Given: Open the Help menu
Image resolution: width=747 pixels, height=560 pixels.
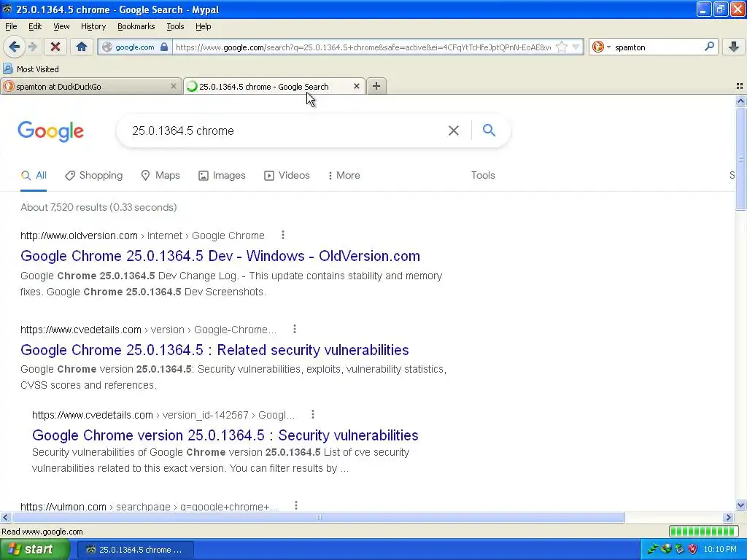Looking at the screenshot, I should click(203, 26).
